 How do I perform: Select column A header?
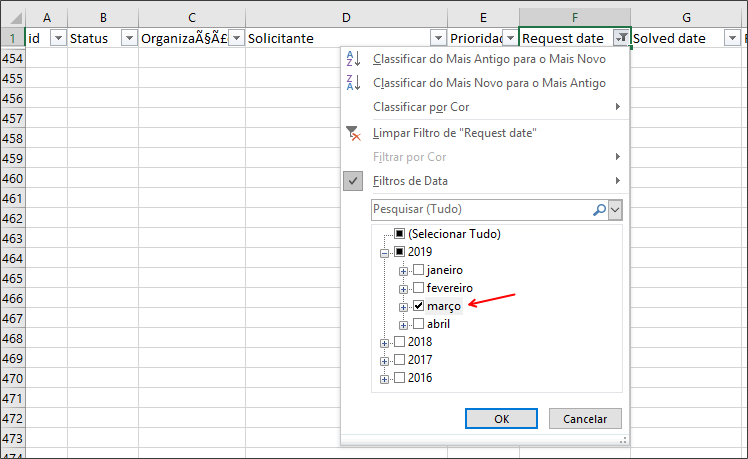pyautogui.click(x=47, y=18)
